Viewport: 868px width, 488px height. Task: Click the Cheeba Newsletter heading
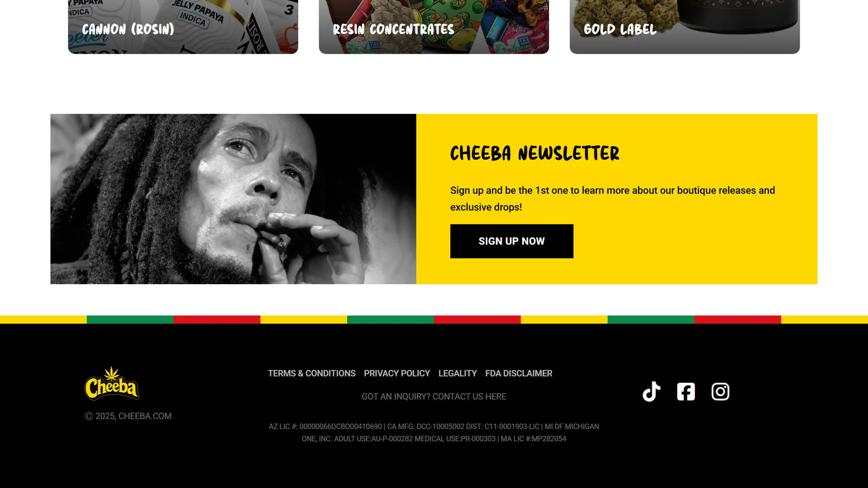(x=535, y=153)
